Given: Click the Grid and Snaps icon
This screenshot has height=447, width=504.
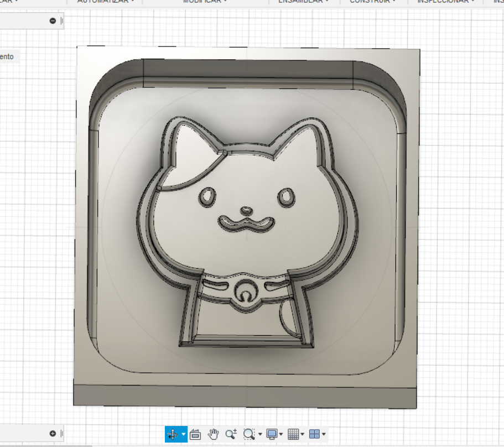Looking at the screenshot, I should 293,434.
